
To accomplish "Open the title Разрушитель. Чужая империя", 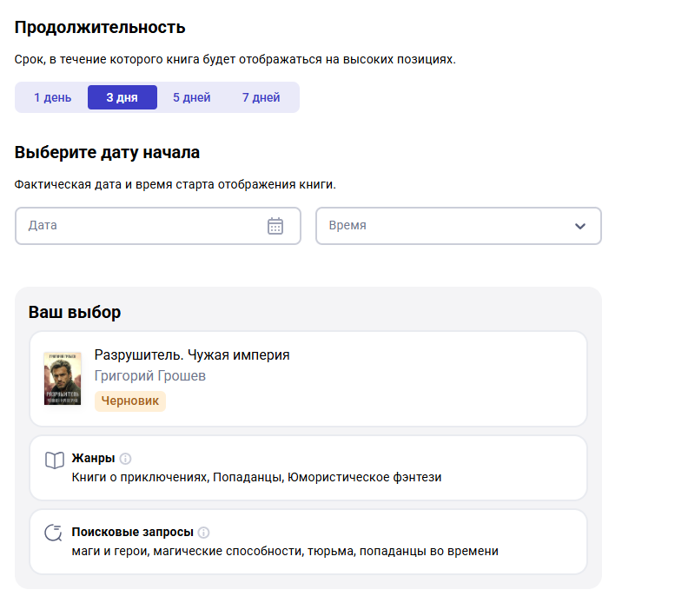I will coord(192,355).
